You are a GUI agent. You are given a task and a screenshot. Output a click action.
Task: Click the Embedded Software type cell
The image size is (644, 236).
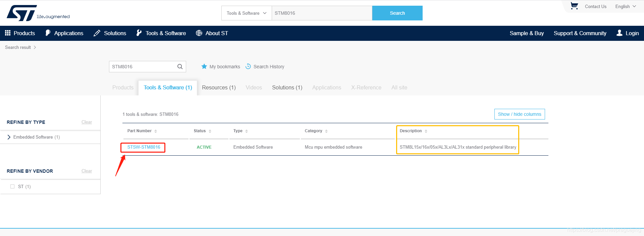point(253,147)
